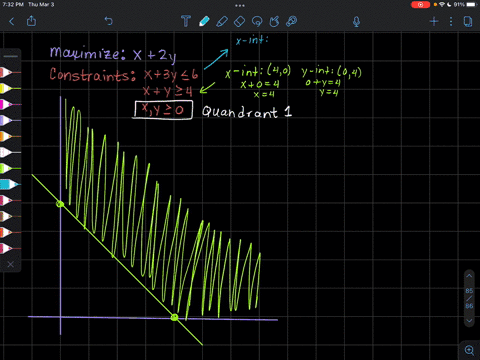Pick the lime green pen preset
The width and height of the screenshot is (480, 360).
tap(10, 168)
